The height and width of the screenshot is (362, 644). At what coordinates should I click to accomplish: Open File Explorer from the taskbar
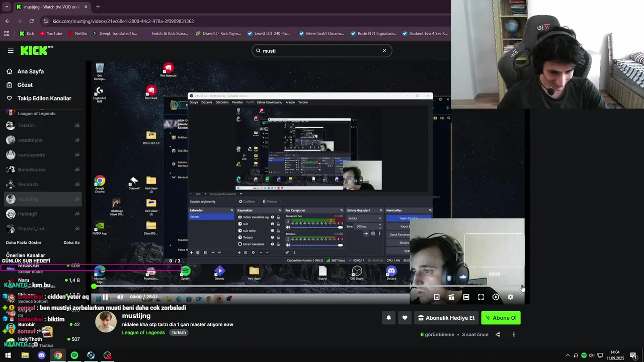coord(25,355)
